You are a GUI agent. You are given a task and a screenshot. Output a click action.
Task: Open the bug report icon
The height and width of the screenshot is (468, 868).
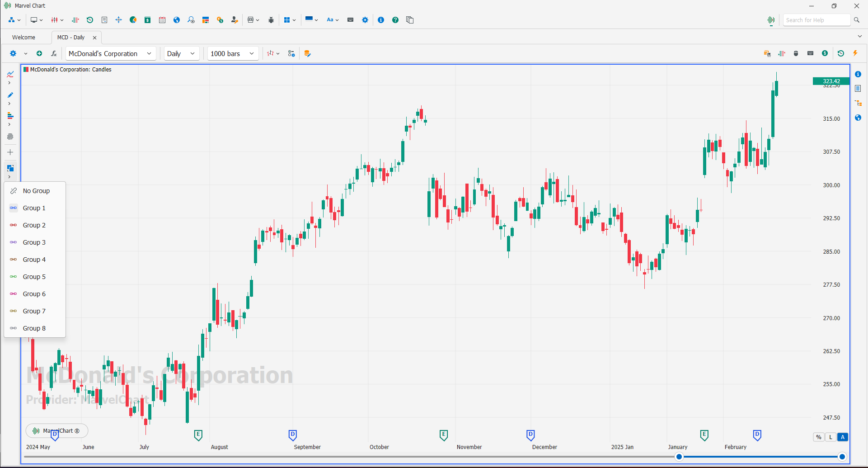coord(271,20)
